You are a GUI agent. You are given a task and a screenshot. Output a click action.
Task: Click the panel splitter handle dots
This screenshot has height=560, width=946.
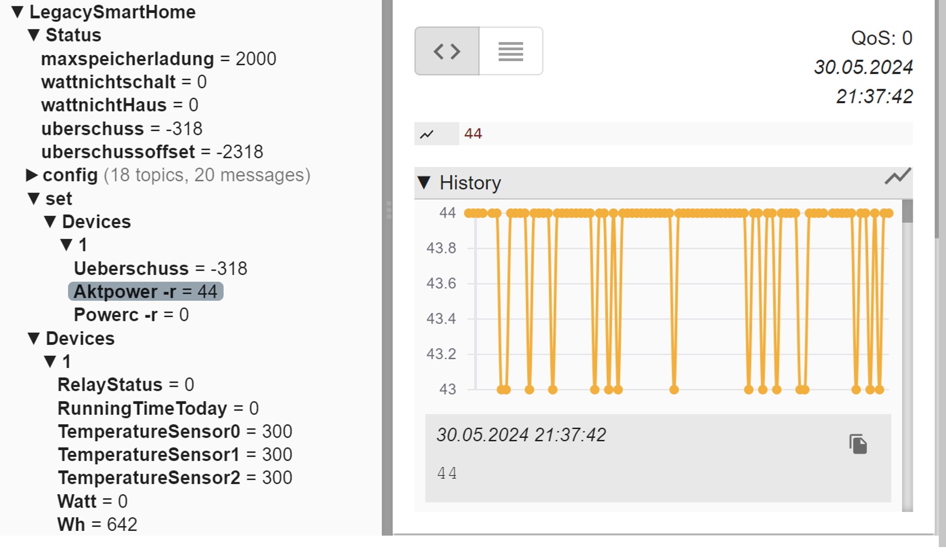(x=389, y=210)
